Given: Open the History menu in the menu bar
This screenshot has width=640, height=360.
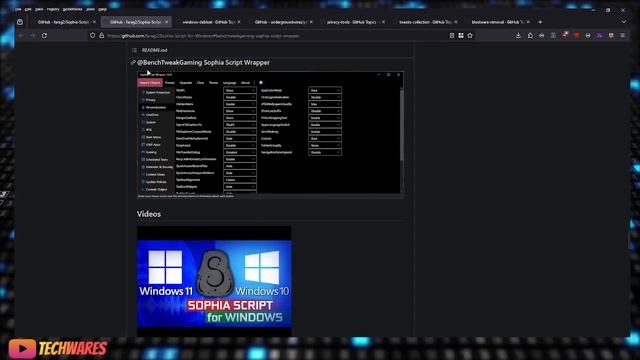Looking at the screenshot, I should pos(53,9).
